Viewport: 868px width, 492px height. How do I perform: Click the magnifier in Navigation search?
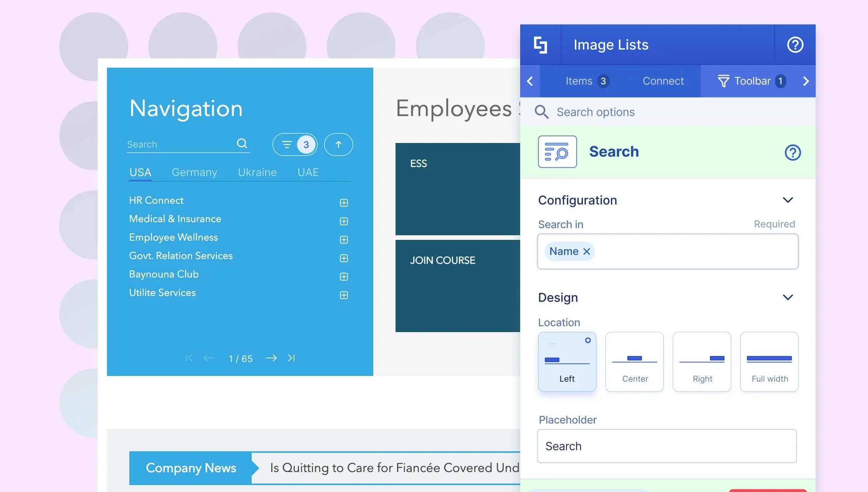click(242, 143)
